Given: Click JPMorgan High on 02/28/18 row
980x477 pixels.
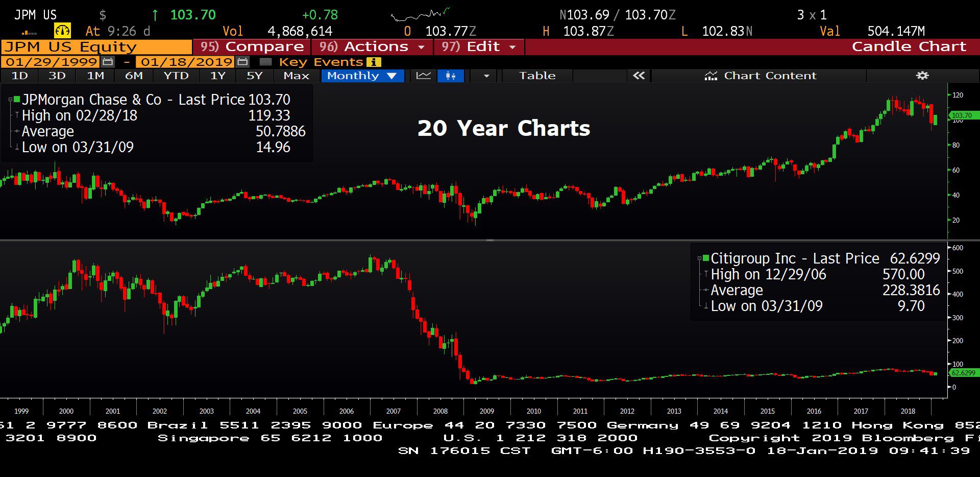Looking at the screenshot, I should coord(155,115).
